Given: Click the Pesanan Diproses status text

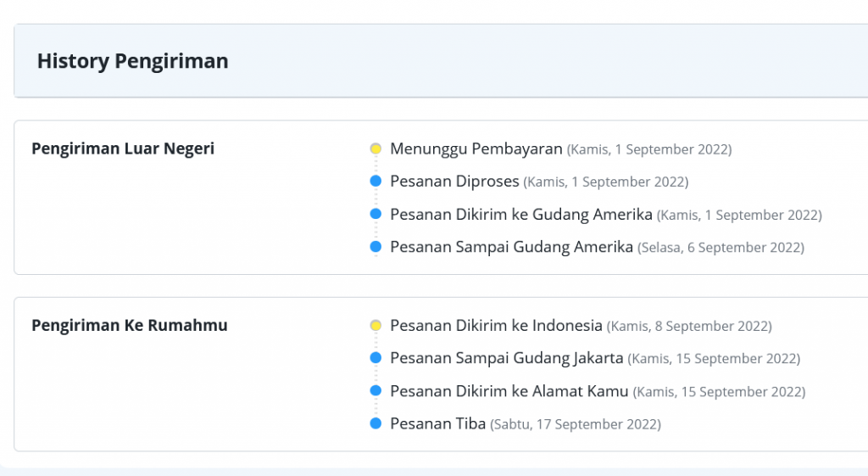Looking at the screenshot, I should click(x=454, y=182).
